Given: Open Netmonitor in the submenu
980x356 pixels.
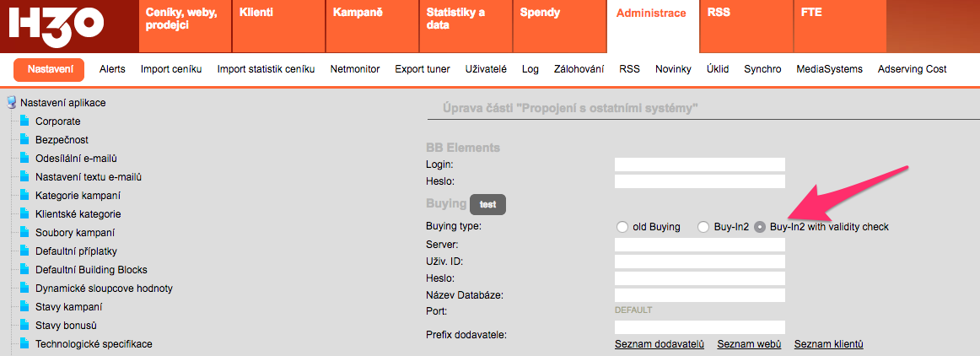Looking at the screenshot, I should 355,69.
